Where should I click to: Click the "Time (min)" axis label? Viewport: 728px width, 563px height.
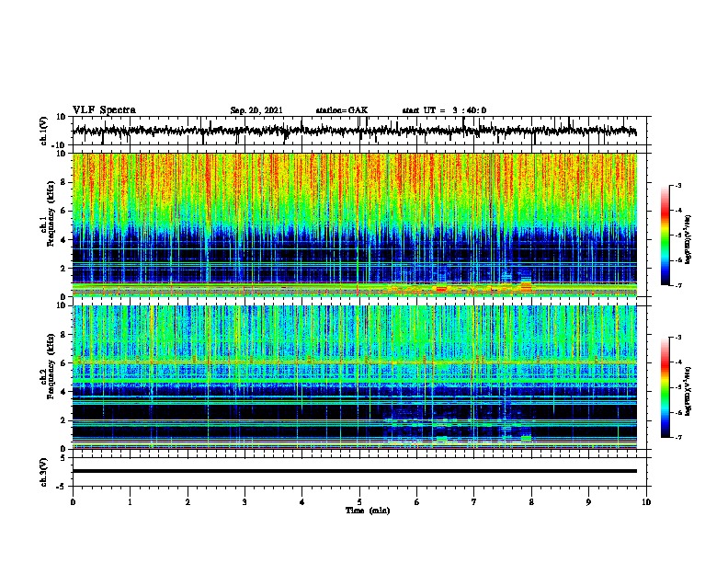pyautogui.click(x=368, y=511)
